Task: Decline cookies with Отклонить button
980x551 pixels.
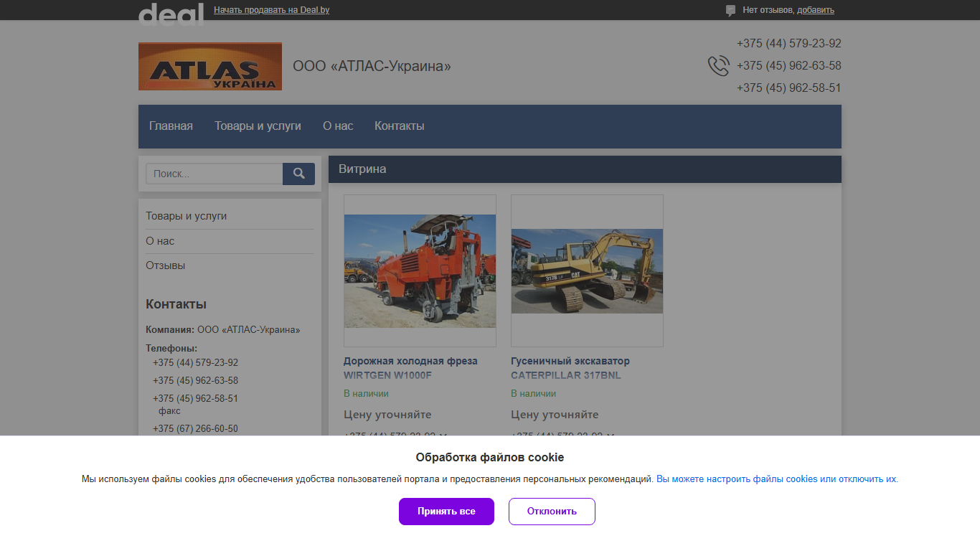Action: tap(552, 512)
